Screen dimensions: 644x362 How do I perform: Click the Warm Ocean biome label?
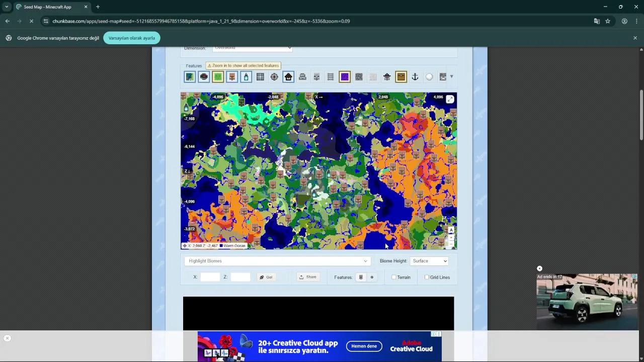coord(234,246)
